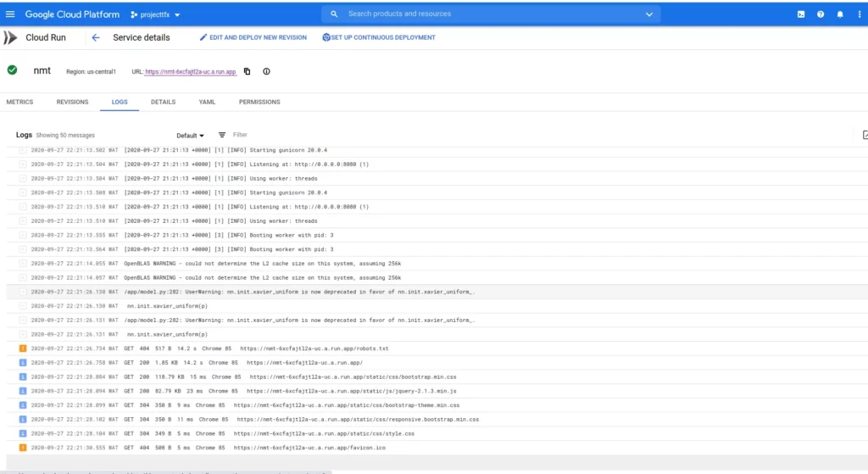This screenshot has height=474, width=868.
Task: Select nn.init.xavier_uniform(p) entry at 22:21:26.131
Action: 437,334
